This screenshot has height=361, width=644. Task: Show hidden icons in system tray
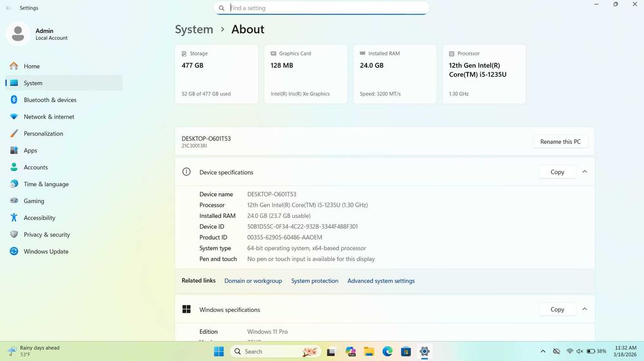543,351
